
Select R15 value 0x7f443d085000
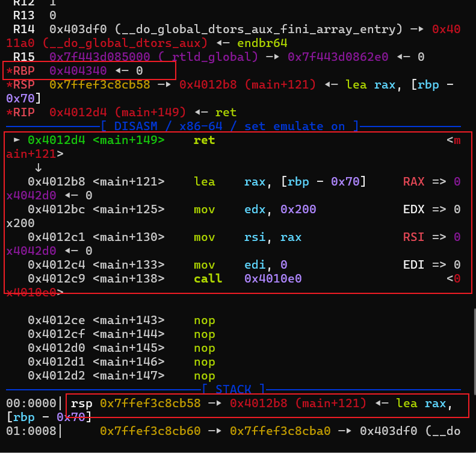[99, 57]
